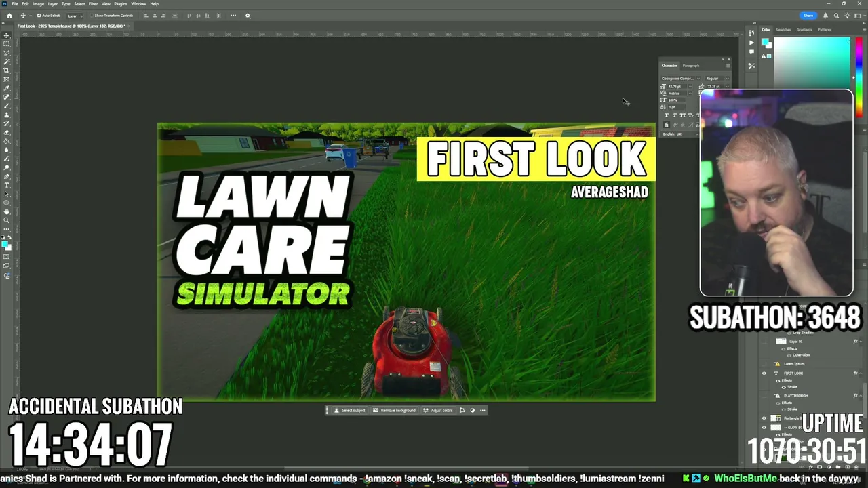Open the Plugins menu

[121, 4]
